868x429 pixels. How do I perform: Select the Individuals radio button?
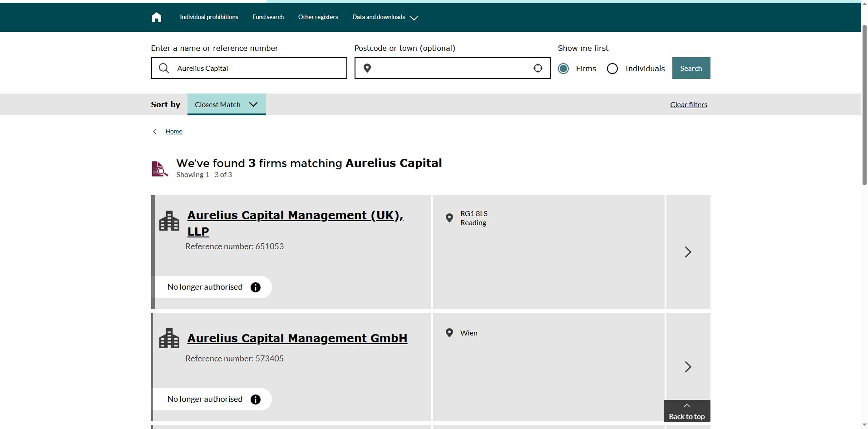(x=612, y=69)
